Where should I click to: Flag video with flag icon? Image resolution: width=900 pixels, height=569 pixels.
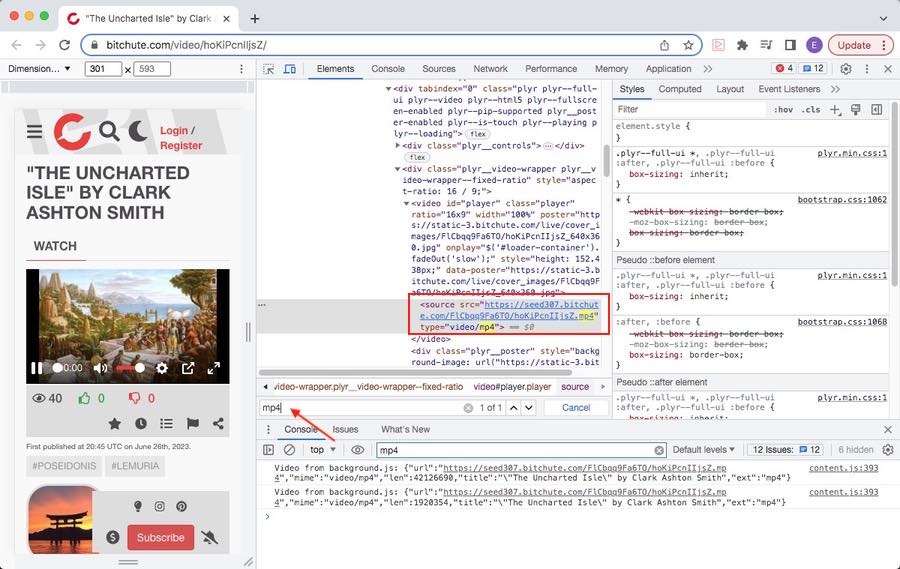(x=193, y=424)
